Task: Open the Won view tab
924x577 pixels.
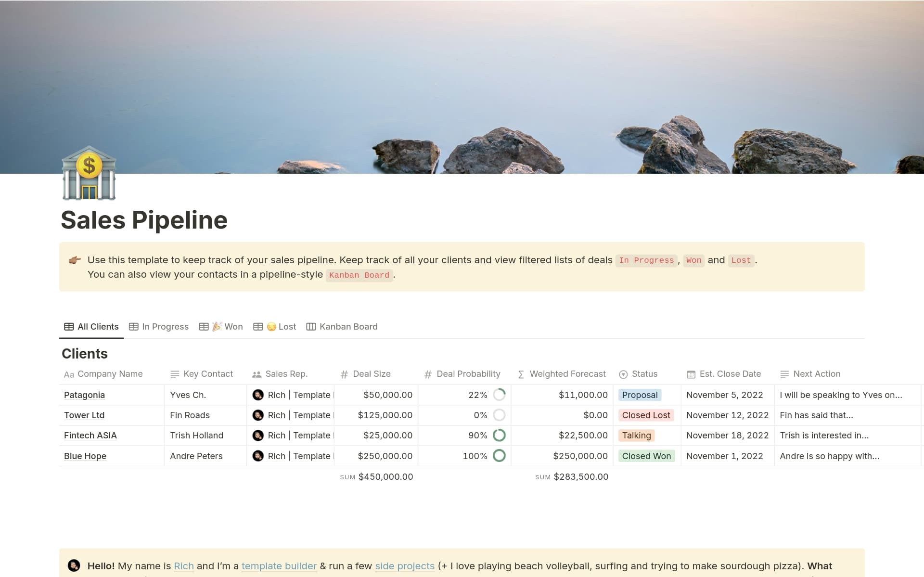Action: [221, 327]
